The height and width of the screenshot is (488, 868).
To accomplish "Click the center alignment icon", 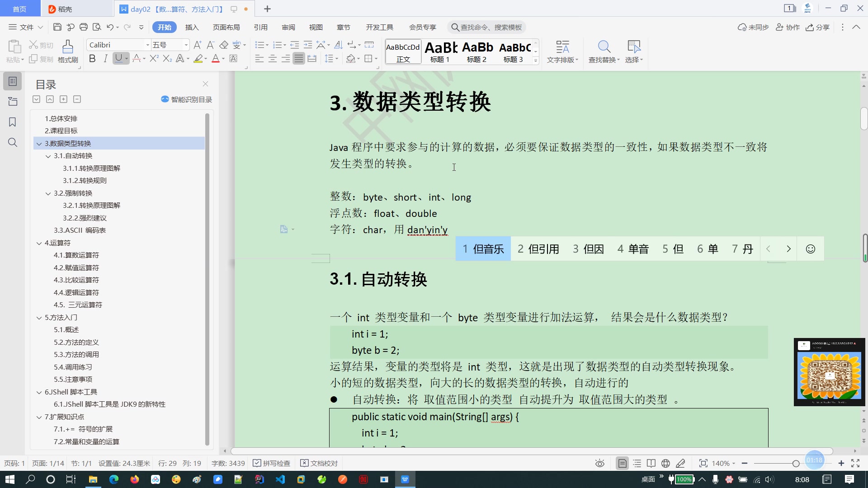I will pos(272,59).
